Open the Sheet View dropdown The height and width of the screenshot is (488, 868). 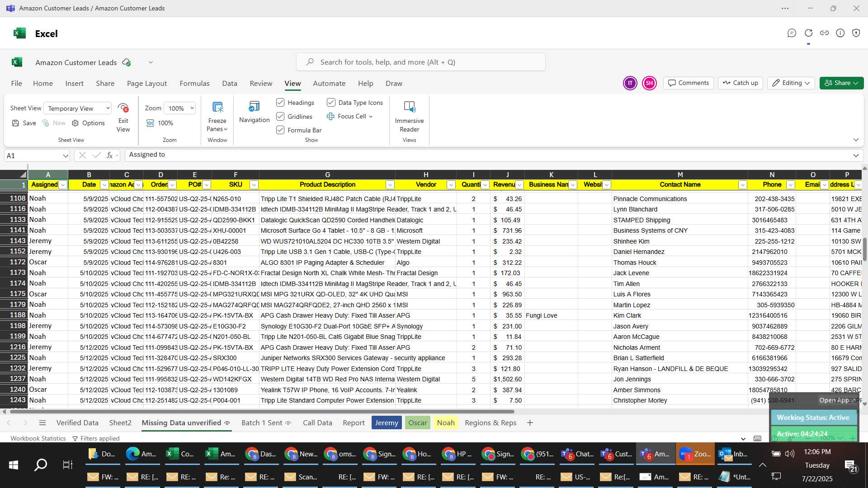(78, 108)
